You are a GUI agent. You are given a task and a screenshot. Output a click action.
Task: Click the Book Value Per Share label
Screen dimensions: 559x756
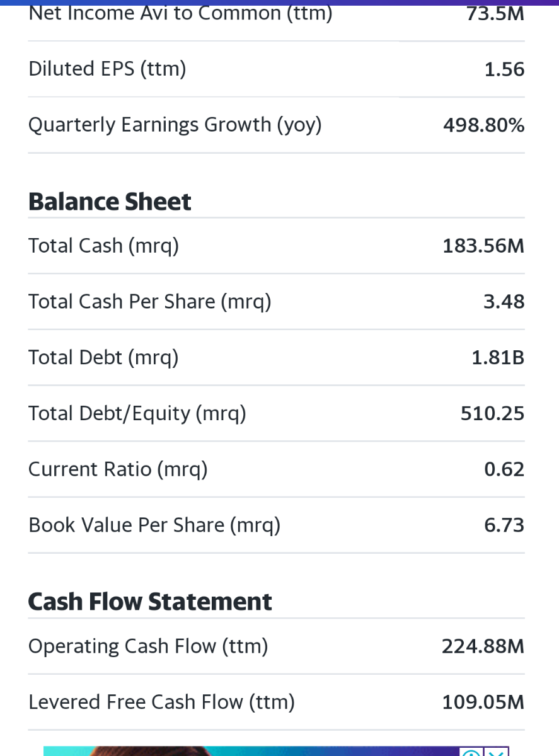pos(154,525)
